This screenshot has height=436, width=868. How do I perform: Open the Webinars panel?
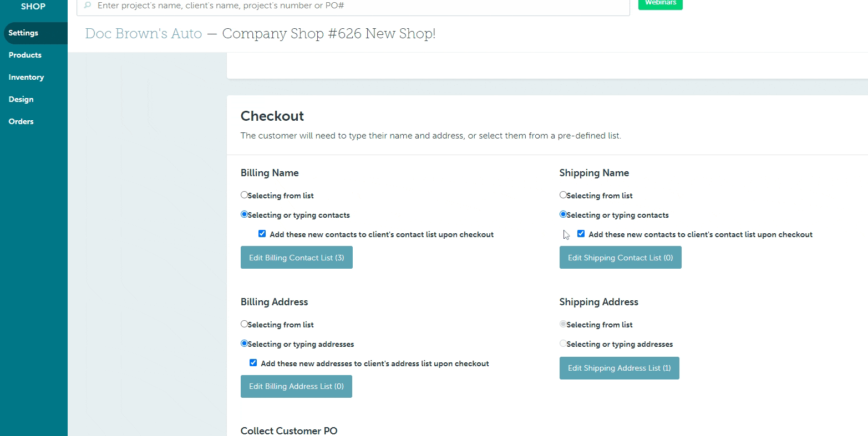point(660,2)
